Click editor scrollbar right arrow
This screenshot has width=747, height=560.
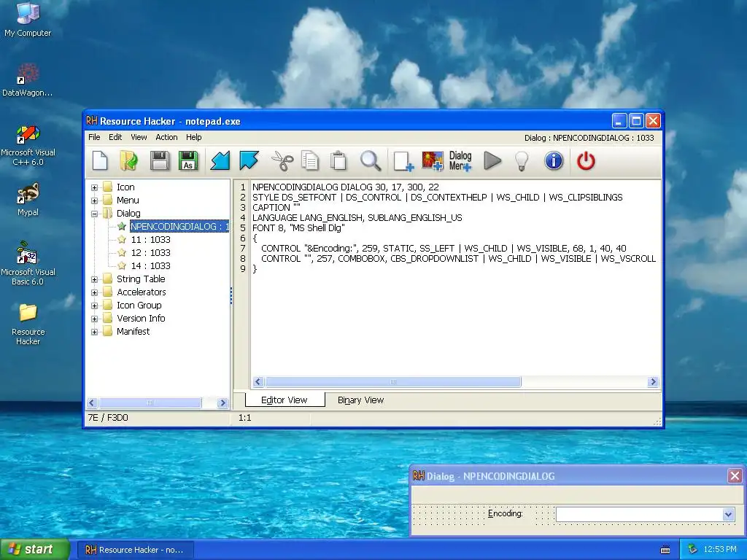[653, 382]
